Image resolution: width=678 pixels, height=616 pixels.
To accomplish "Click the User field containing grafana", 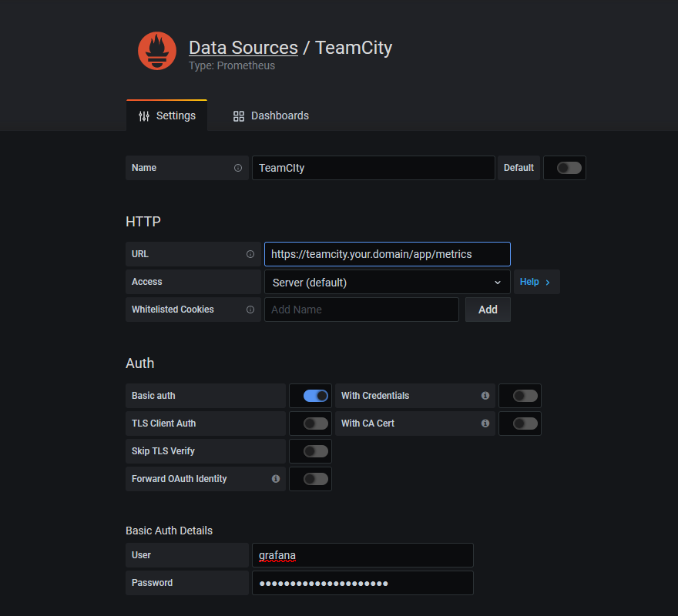I will tap(363, 555).
